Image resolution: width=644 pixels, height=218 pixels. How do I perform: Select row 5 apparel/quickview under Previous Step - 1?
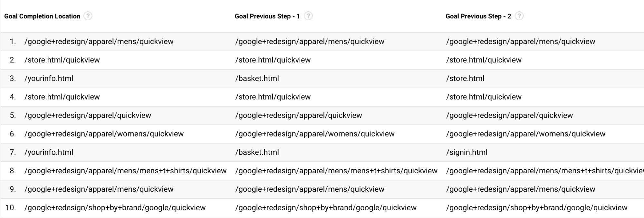[x=299, y=116]
